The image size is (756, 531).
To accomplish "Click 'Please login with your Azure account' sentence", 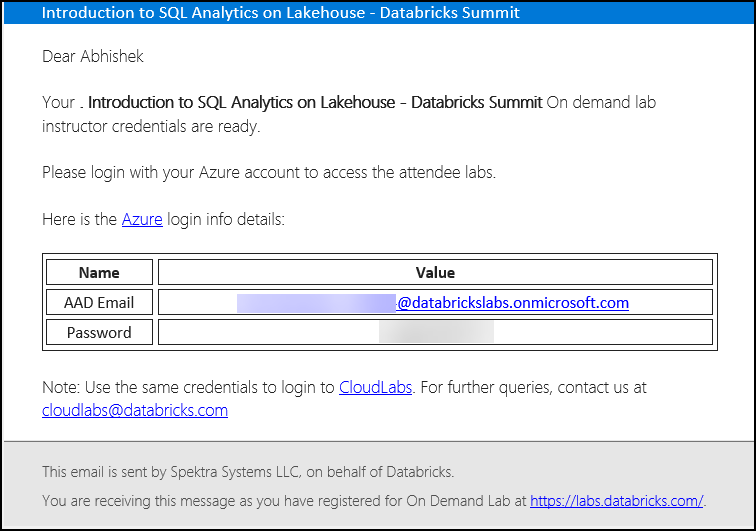I will 269,173.
